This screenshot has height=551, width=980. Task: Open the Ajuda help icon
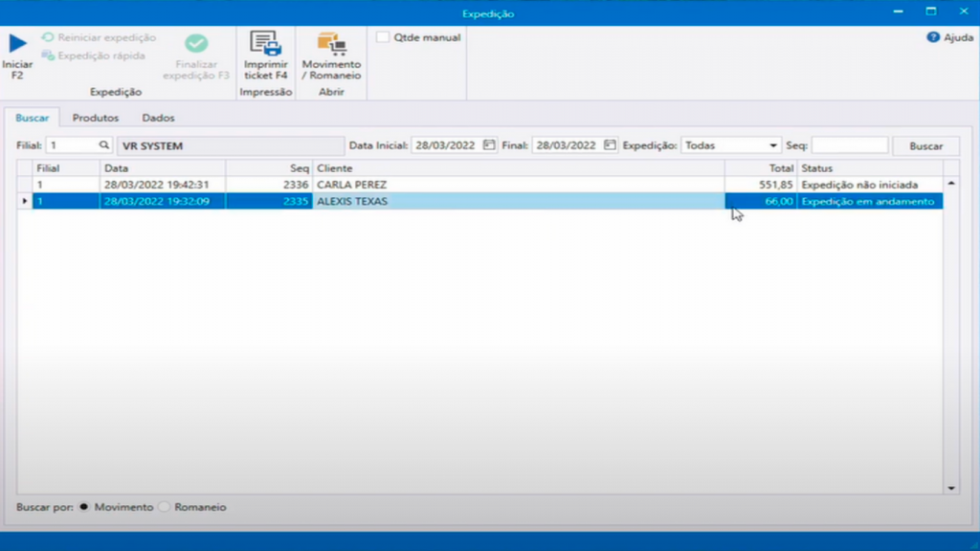coord(933,37)
